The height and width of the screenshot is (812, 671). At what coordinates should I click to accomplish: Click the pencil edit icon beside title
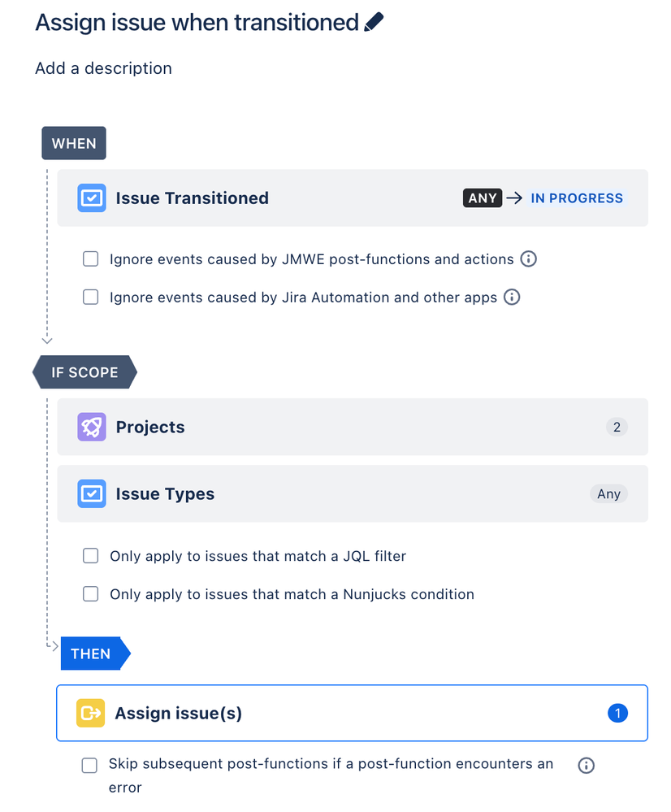tap(374, 22)
